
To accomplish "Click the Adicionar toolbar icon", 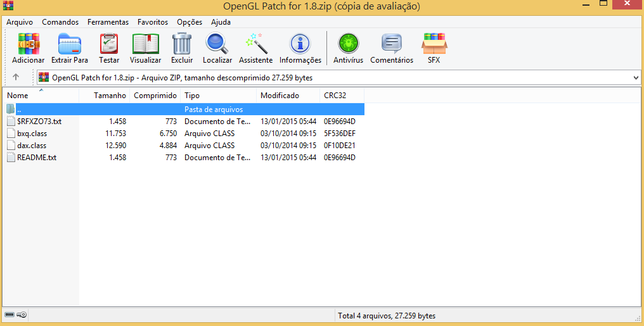I will point(29,44).
